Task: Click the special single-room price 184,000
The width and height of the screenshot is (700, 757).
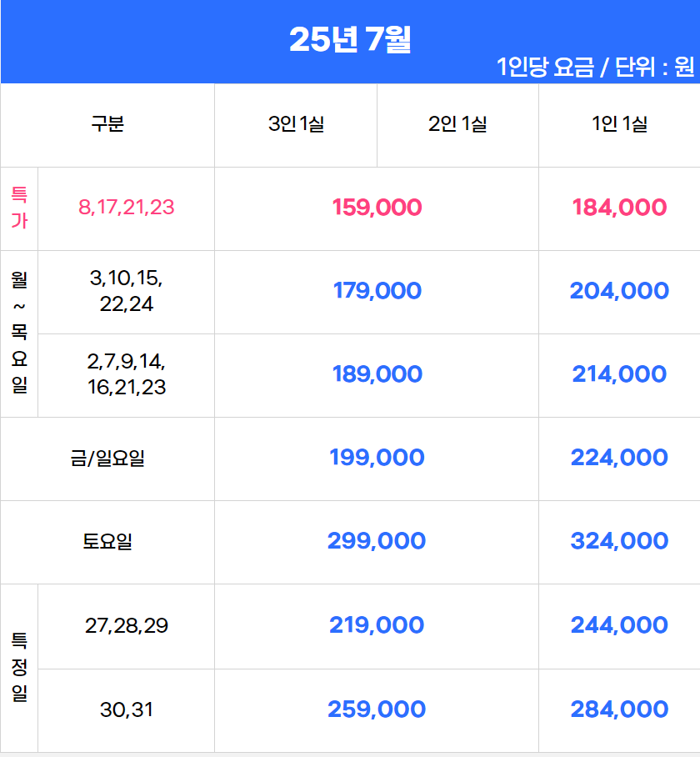Action: pyautogui.click(x=619, y=208)
